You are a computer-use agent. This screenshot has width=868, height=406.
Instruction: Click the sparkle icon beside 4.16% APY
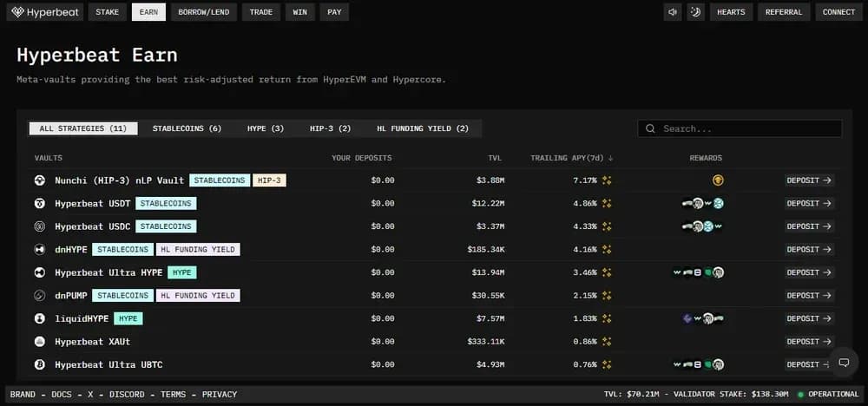(607, 250)
